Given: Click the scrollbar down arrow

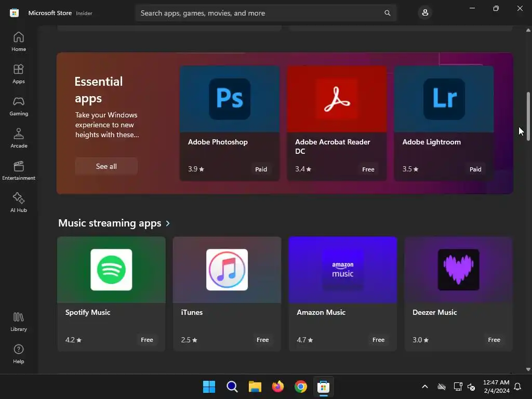Looking at the screenshot, I should (528, 369).
